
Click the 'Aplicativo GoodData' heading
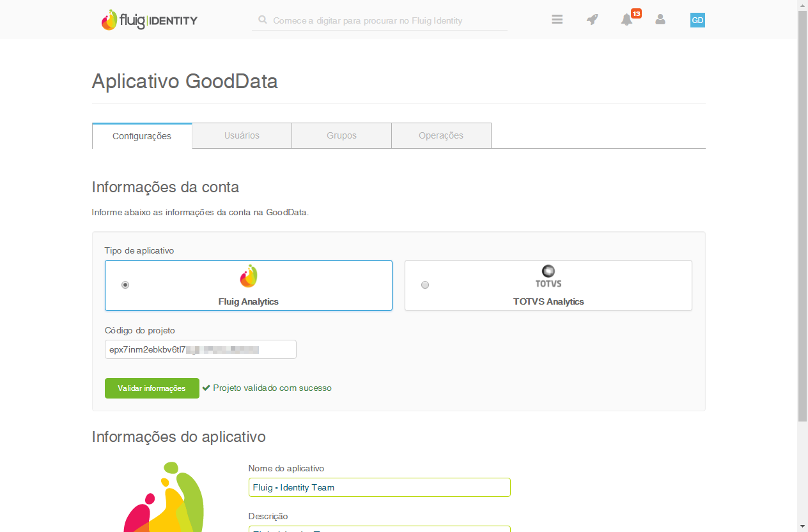coord(185,82)
